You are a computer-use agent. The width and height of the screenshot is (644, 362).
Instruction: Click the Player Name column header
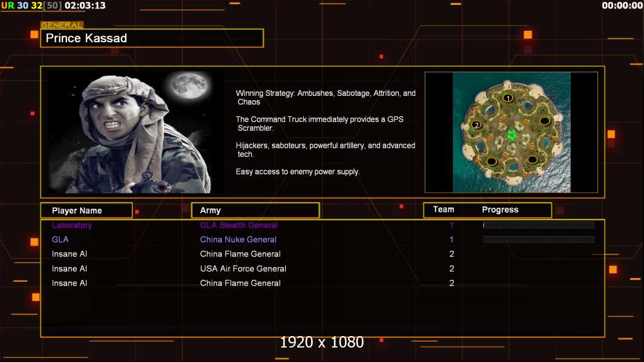[86, 211]
